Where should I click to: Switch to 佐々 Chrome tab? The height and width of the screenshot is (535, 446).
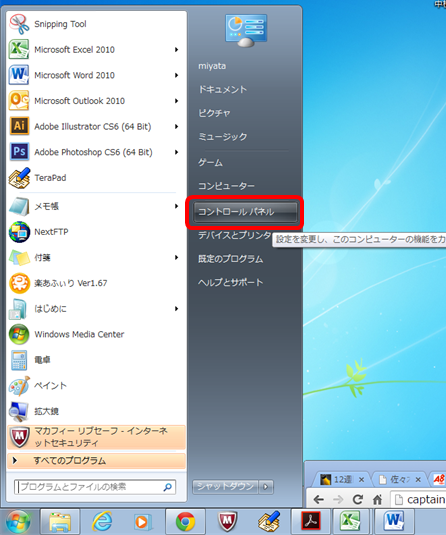point(400,480)
